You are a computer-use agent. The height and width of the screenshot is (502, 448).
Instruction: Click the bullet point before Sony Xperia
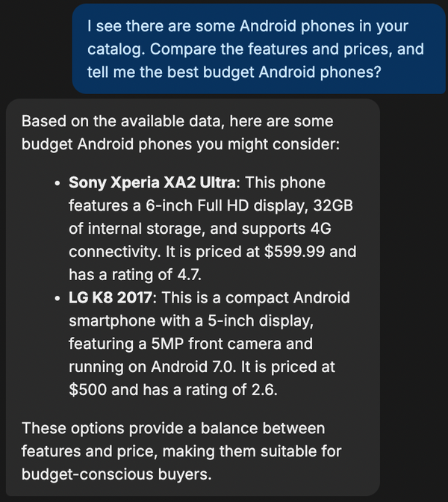pos(57,183)
